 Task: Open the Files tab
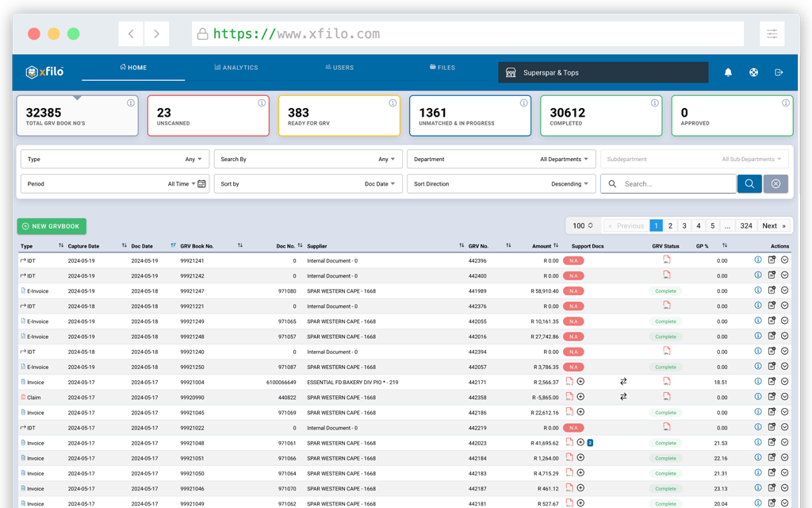pos(442,67)
